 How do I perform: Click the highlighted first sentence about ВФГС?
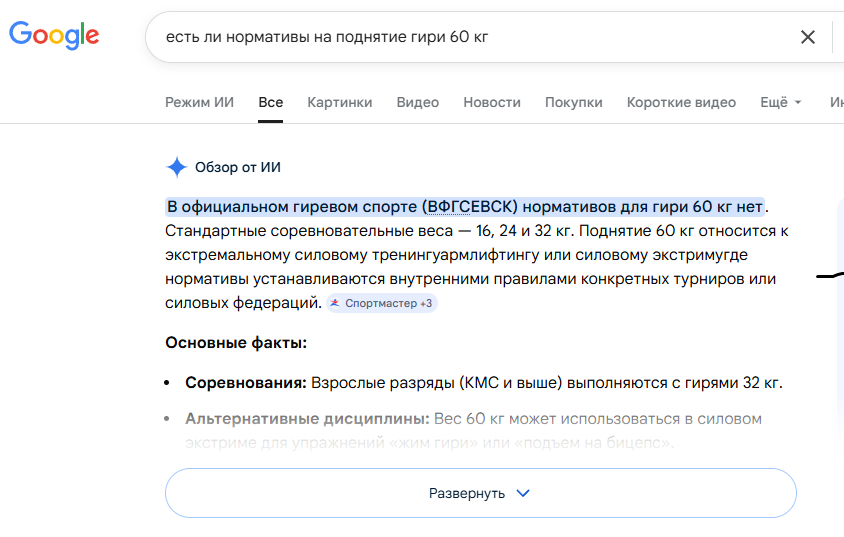tap(465, 207)
